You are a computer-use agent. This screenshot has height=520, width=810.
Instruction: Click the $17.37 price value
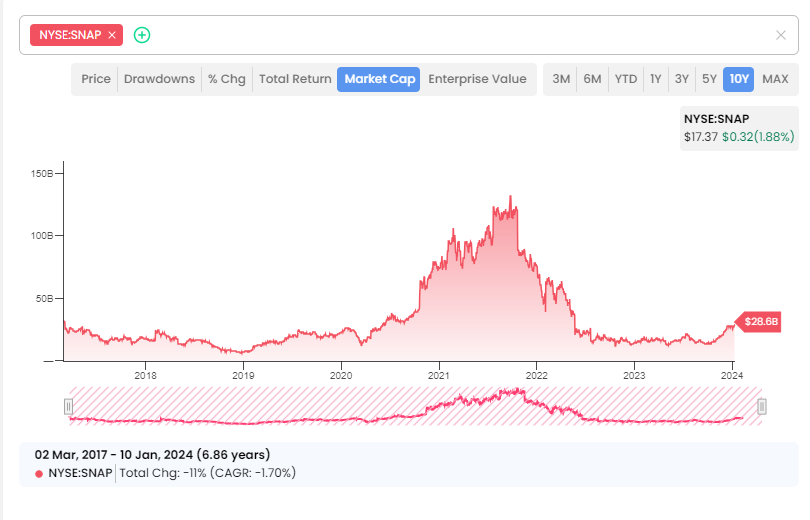pos(700,137)
